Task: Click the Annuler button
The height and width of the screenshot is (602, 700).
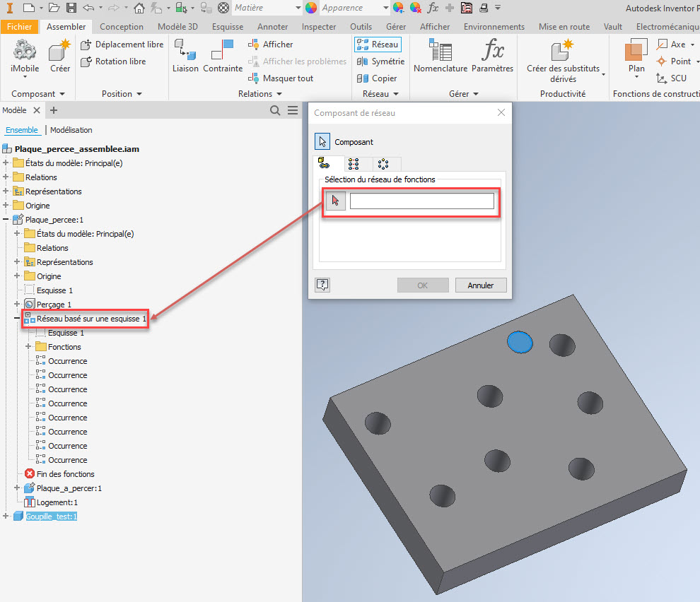Action: point(481,285)
